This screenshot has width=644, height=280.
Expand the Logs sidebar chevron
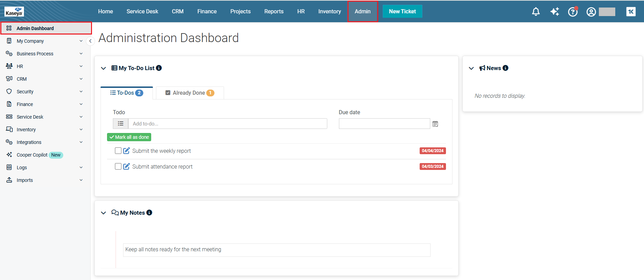(81, 168)
